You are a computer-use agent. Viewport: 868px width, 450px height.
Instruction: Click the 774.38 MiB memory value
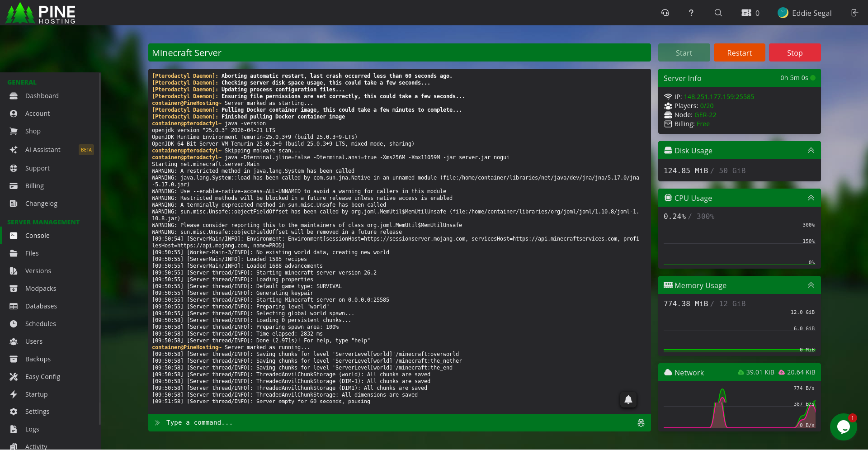(685, 303)
